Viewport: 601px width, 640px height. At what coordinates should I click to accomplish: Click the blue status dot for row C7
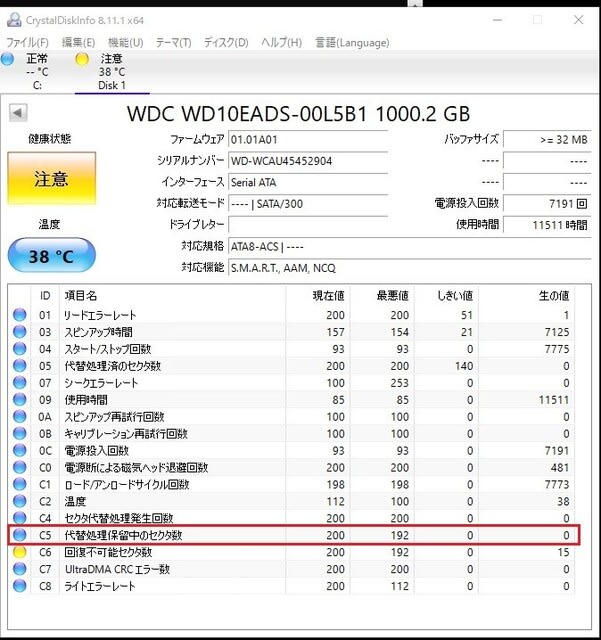(20, 569)
